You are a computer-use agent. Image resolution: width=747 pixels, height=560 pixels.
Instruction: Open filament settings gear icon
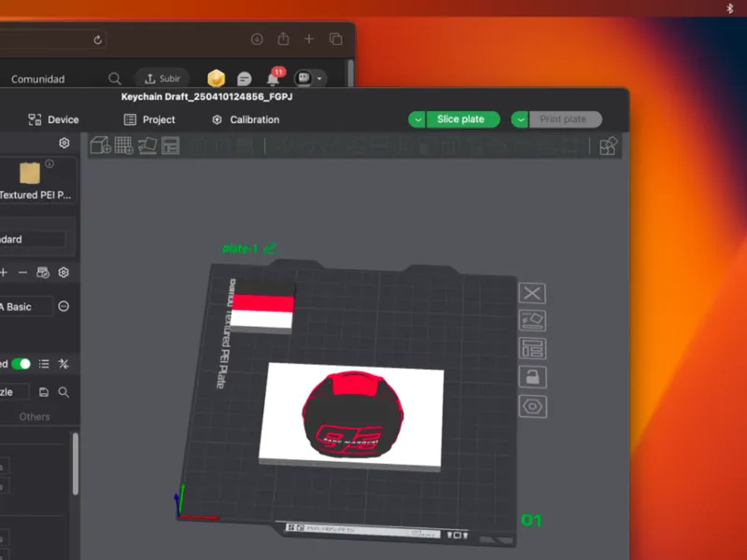[x=63, y=273]
